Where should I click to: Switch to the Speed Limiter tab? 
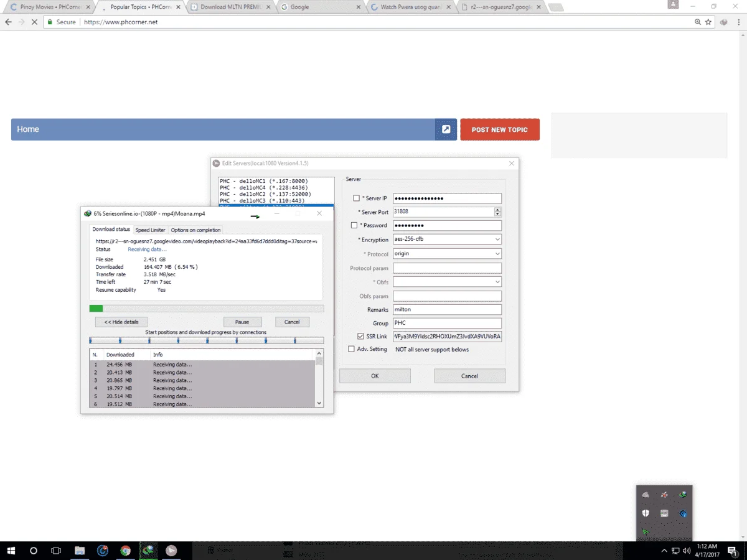151,230
